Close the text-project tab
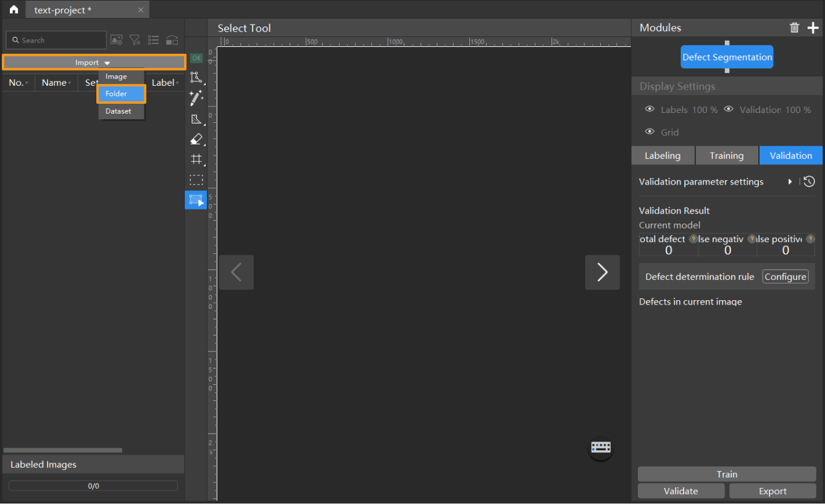The width and height of the screenshot is (825, 504). click(141, 10)
